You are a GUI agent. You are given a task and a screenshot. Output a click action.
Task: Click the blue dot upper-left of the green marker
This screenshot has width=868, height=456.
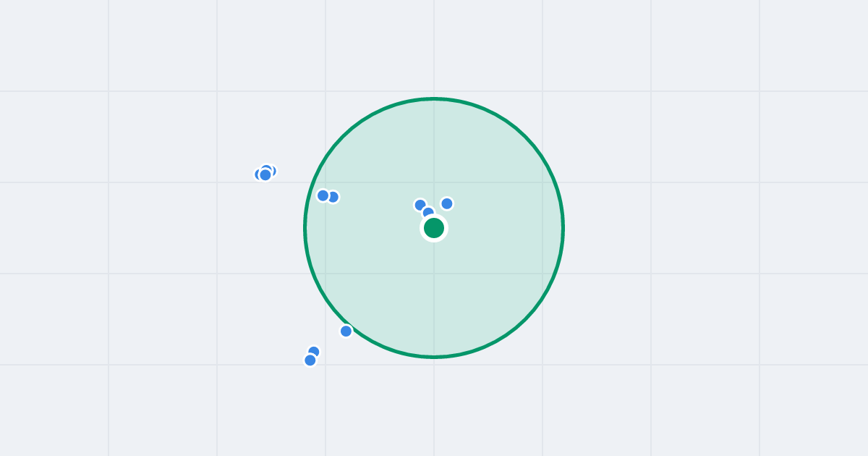click(x=420, y=205)
